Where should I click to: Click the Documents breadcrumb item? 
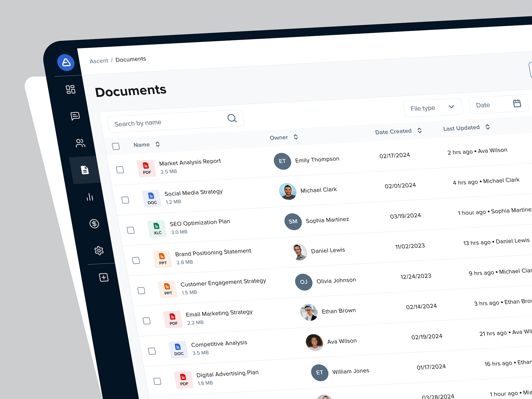tap(131, 59)
